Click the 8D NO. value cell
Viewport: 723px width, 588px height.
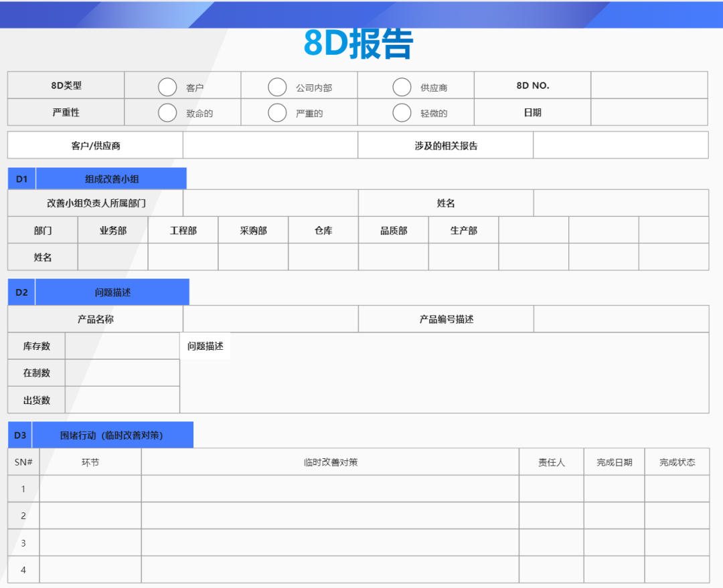[x=649, y=85]
